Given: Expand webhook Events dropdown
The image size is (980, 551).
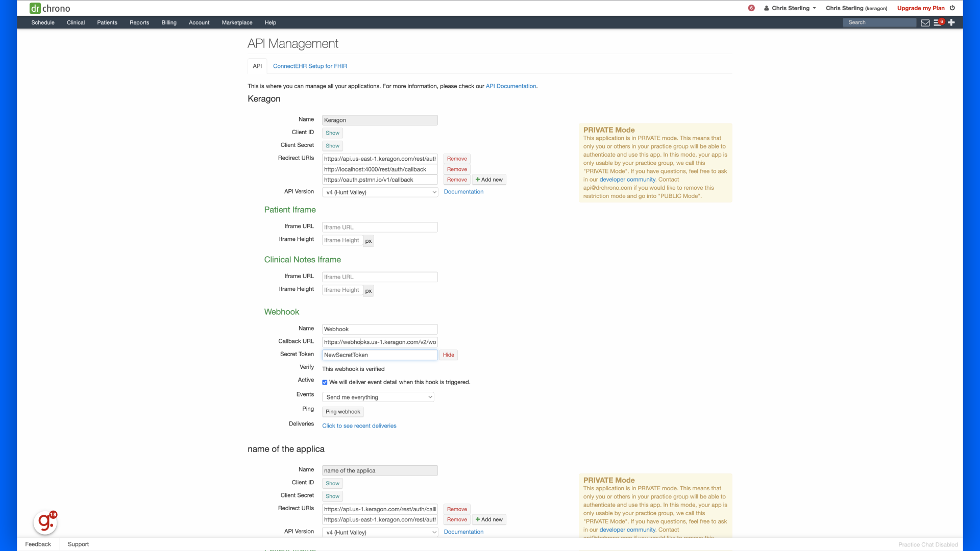Looking at the screenshot, I should (x=378, y=397).
